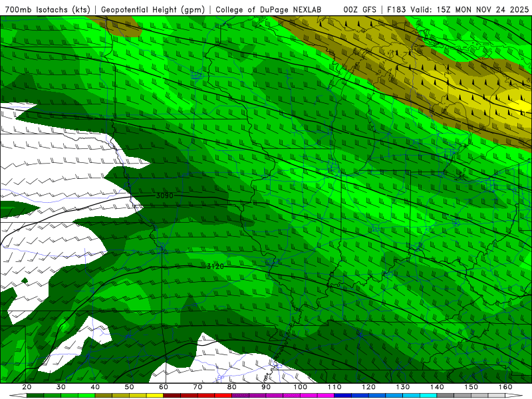Click the left arrow end of the color bar
This screenshot has height=399, width=532.
click(x=18, y=396)
